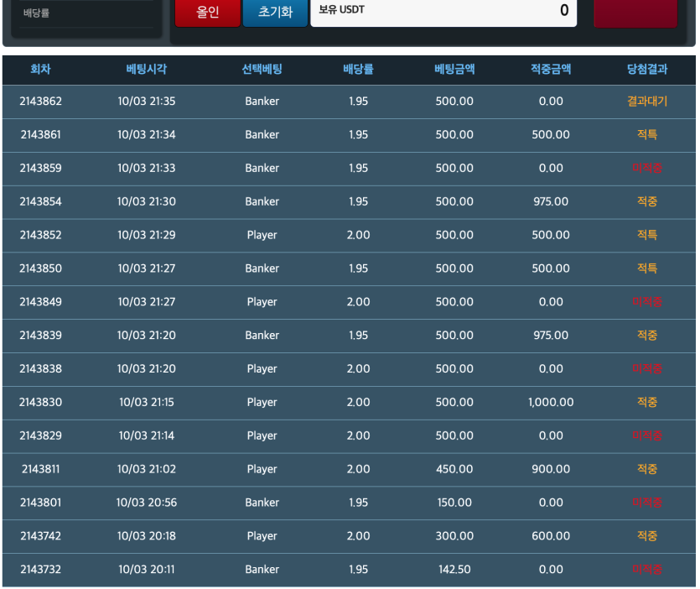Click the 10/03 21:34 bet time
This screenshot has width=700, height=589.
point(147,135)
